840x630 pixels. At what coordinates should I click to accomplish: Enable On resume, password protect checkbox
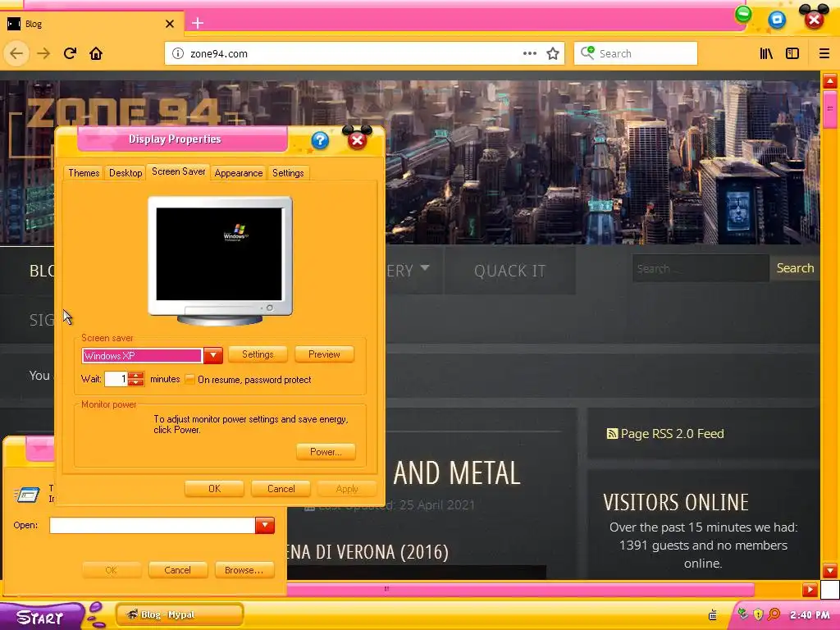click(189, 379)
